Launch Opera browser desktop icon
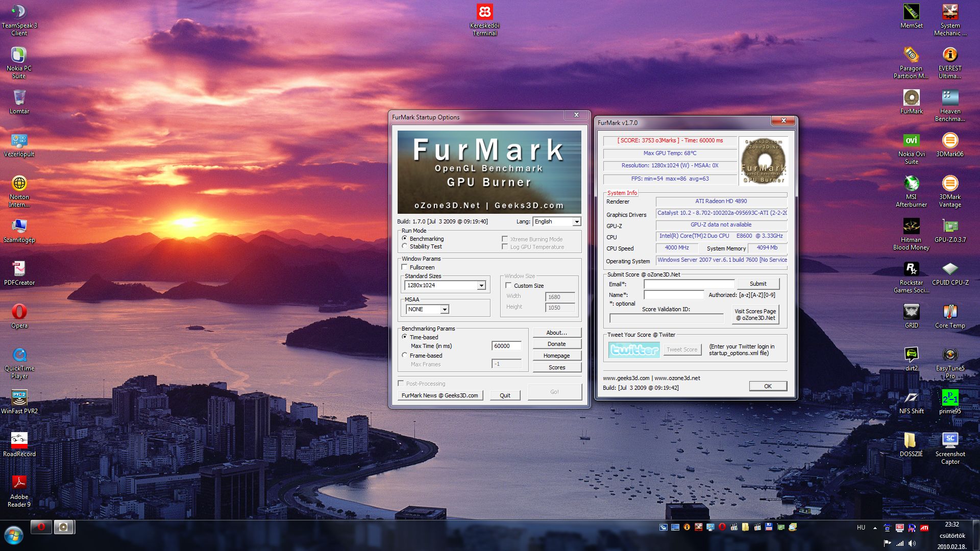Image resolution: width=980 pixels, height=551 pixels. click(19, 316)
